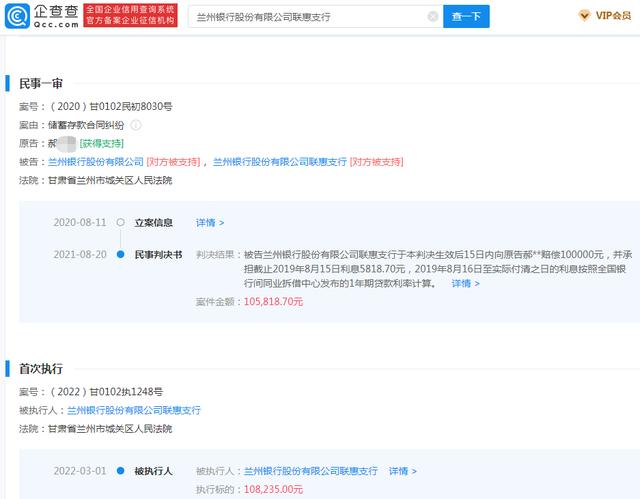The width and height of the screenshot is (640, 499).
Task: Click the 首次执行 section heading
Action: (41, 369)
